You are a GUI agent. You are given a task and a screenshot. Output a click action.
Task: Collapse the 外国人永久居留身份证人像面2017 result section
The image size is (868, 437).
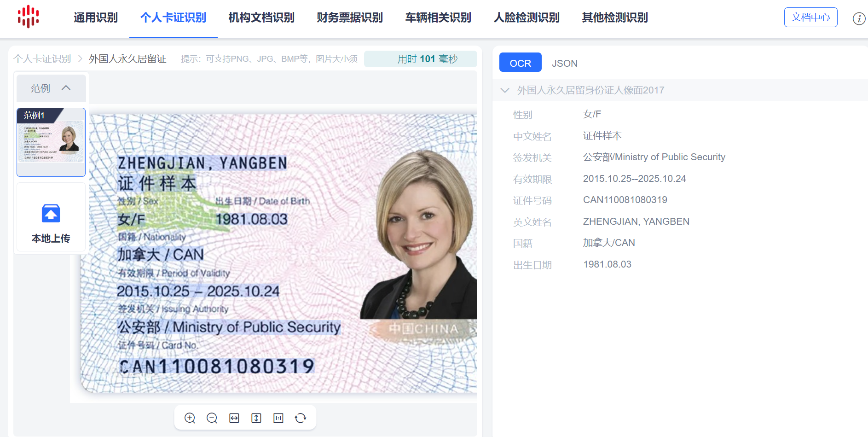505,90
